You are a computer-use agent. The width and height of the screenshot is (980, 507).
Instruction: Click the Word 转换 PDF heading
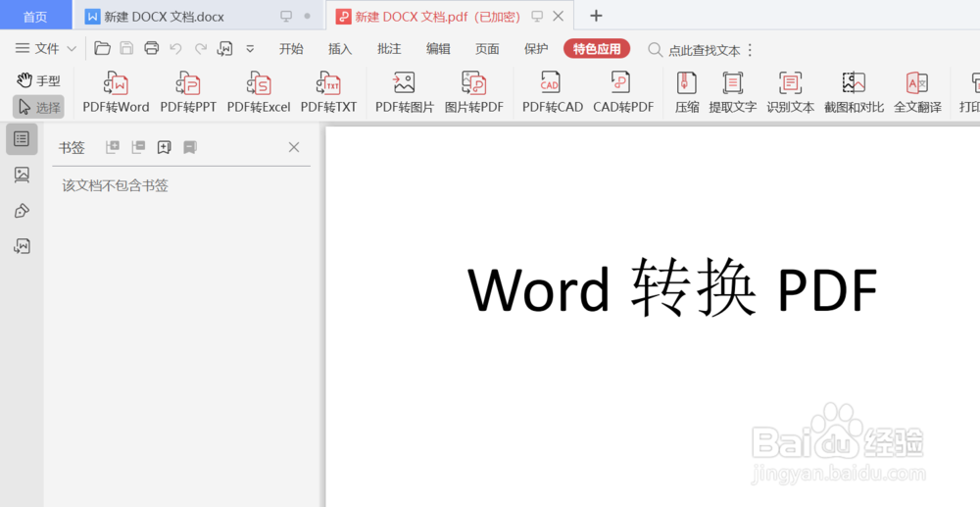[x=672, y=289]
